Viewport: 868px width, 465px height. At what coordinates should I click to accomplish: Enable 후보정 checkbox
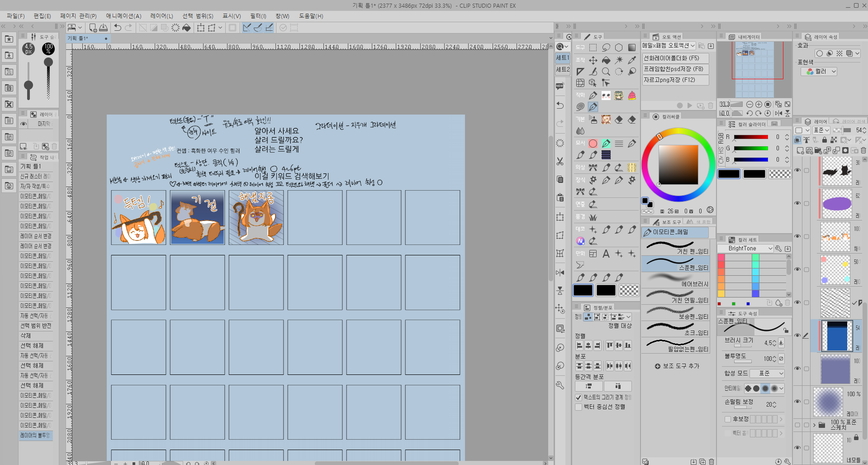tap(728, 419)
